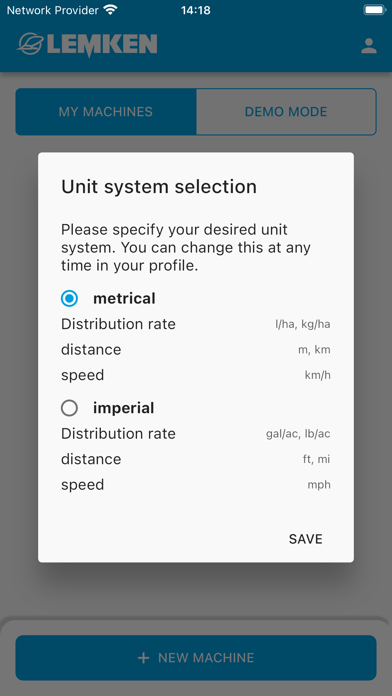Select the metrical radio button
Viewport: 392px width, 696px height.
tap(69, 298)
